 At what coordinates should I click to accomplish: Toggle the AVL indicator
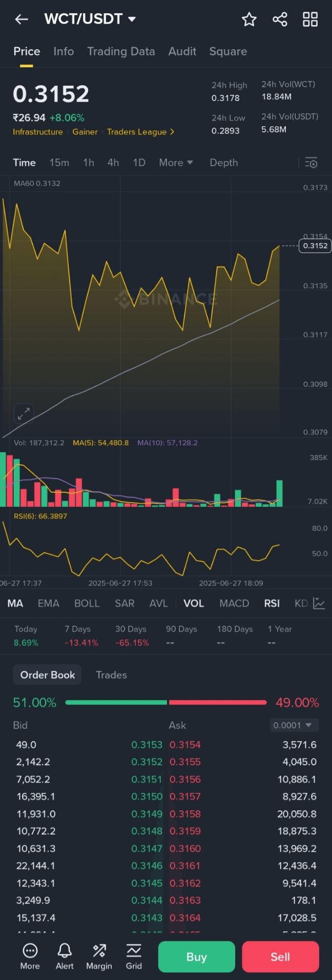point(159,603)
